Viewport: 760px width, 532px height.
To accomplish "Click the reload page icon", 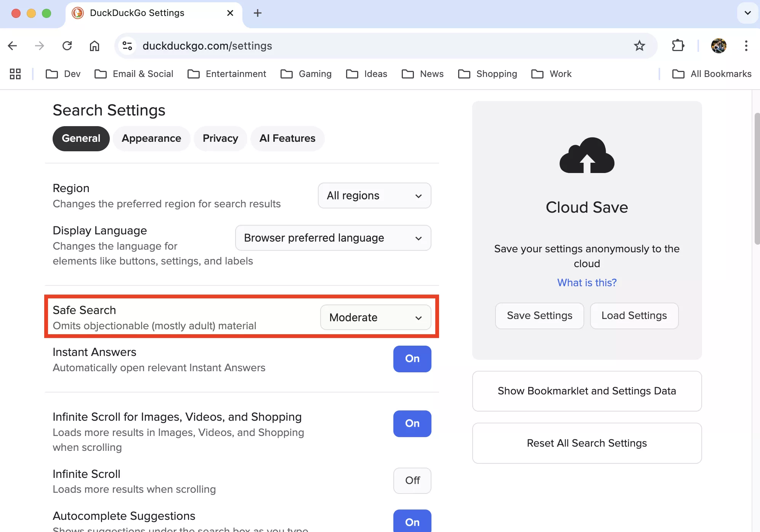I will point(67,46).
